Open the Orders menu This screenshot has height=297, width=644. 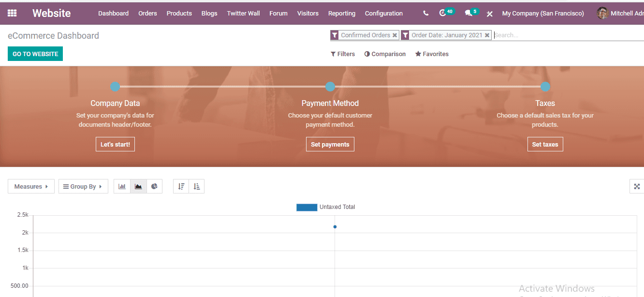pyautogui.click(x=147, y=14)
